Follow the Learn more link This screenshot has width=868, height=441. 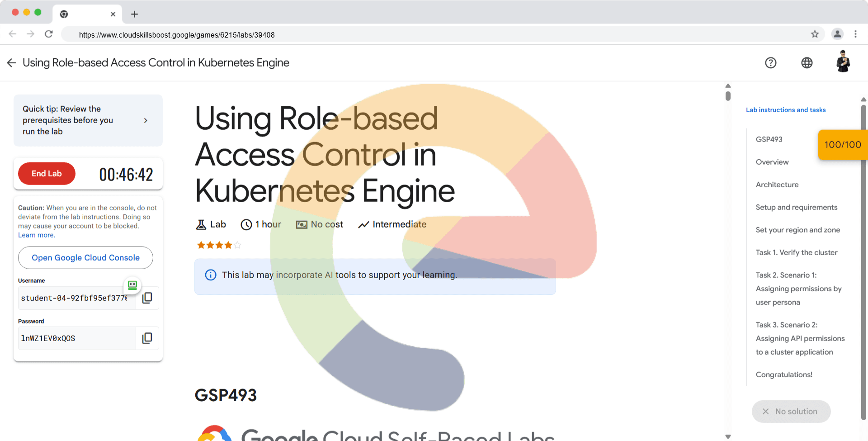pyautogui.click(x=36, y=235)
